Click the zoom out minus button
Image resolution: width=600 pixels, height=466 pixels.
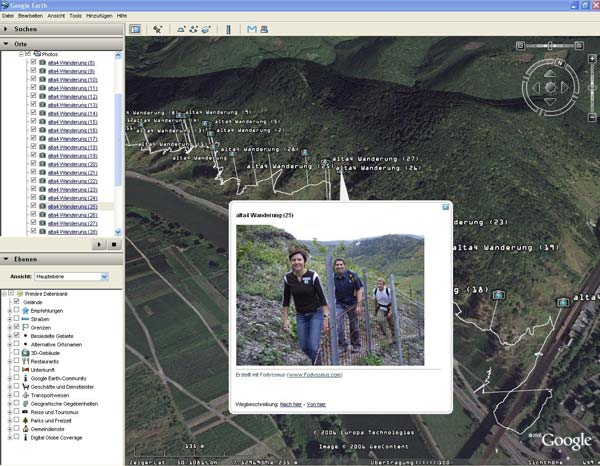point(592,117)
